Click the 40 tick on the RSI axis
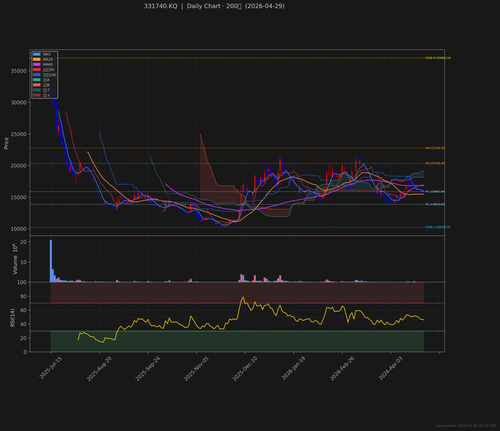This screenshot has height=431, width=500. pyautogui.click(x=23, y=324)
